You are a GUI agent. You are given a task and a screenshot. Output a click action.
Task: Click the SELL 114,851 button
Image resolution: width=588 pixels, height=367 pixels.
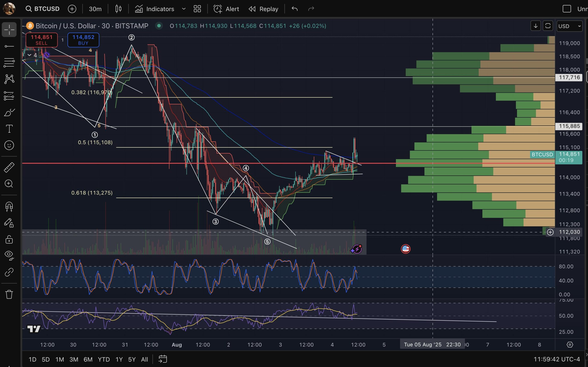(42, 39)
